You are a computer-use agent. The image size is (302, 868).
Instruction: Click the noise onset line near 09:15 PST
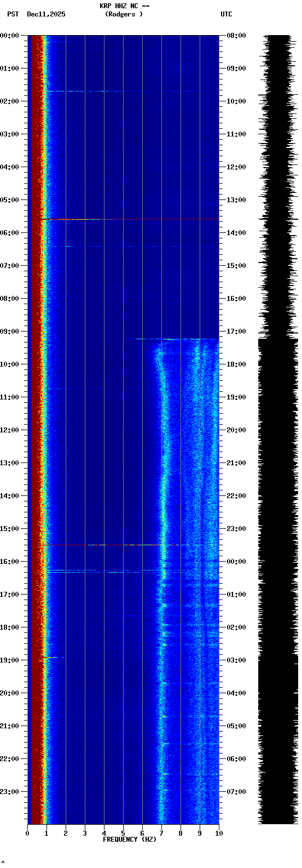pos(178,339)
